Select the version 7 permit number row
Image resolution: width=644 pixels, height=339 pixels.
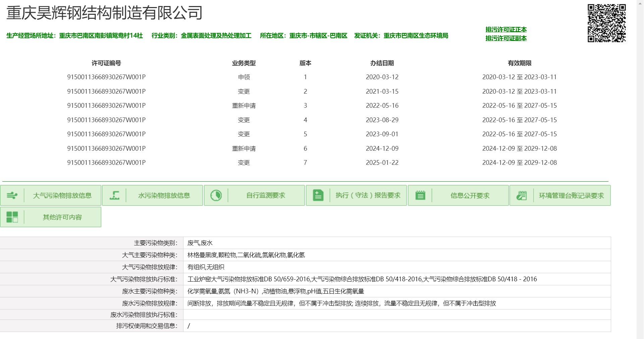point(106,162)
